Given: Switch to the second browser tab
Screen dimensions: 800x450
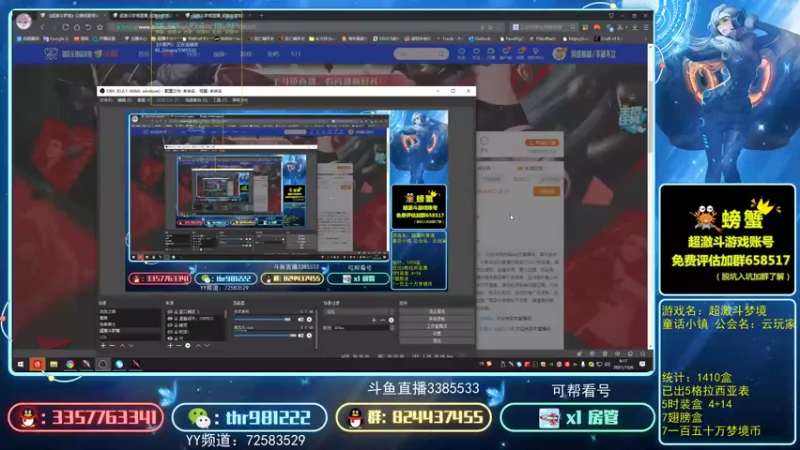Looking at the screenshot, I should pos(145,16).
